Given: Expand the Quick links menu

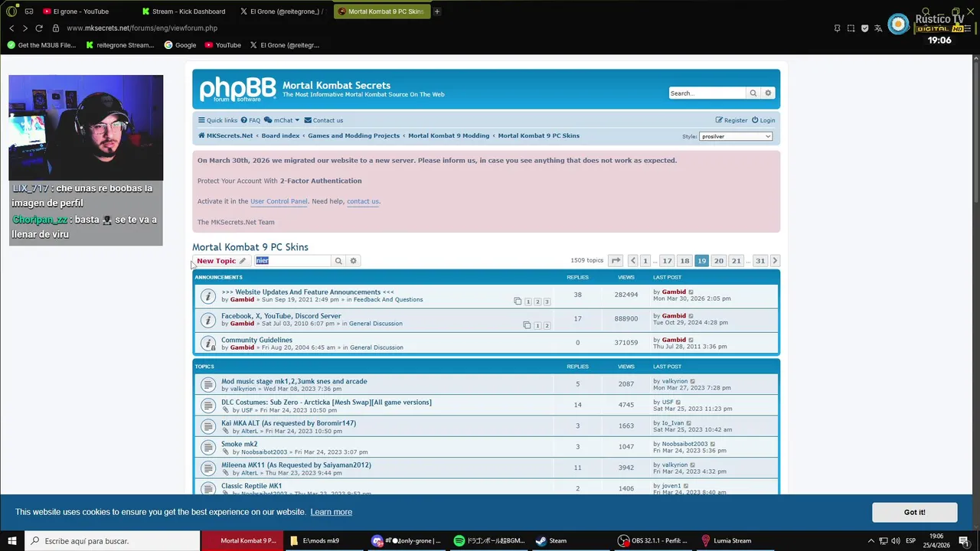Looking at the screenshot, I should tap(217, 120).
